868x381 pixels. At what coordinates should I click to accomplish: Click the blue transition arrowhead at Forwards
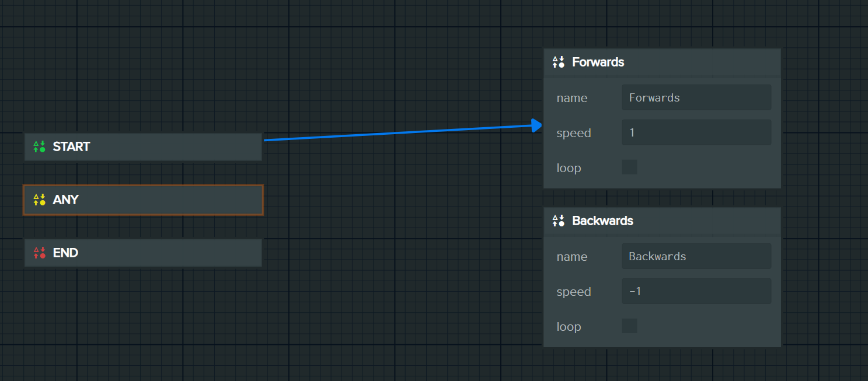tap(537, 125)
